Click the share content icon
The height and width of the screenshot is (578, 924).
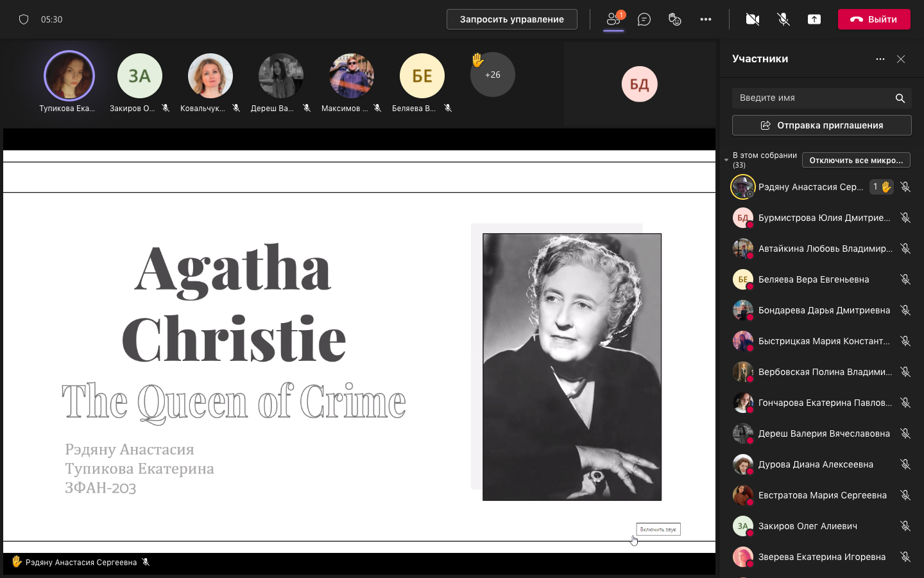click(x=814, y=19)
